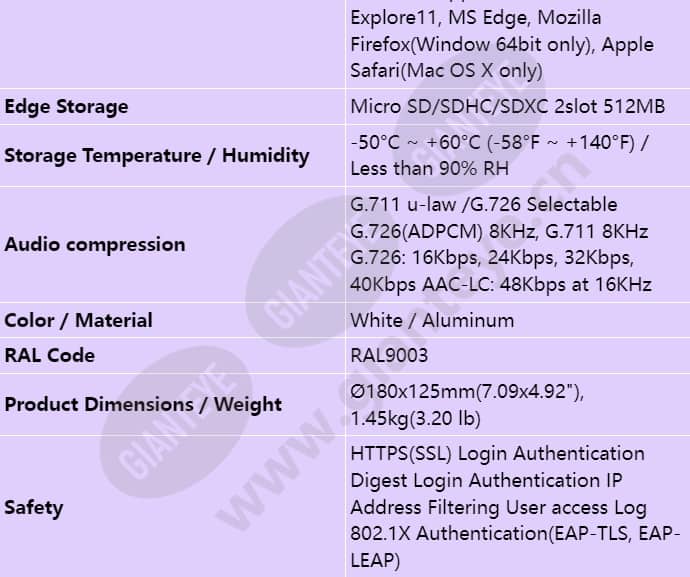Select the Ø180x125mm(7.09x4.92") dimensions text
The width and height of the screenshot is (690, 577).
click(467, 391)
